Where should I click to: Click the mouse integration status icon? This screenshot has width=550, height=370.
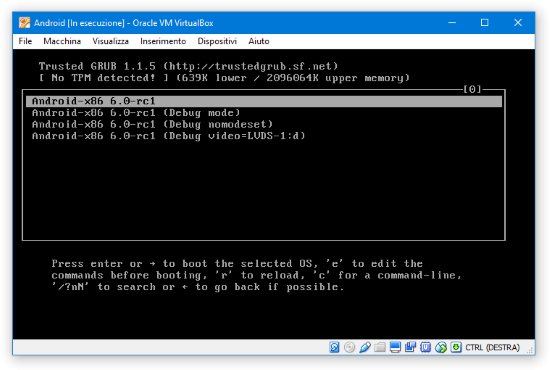(441, 347)
